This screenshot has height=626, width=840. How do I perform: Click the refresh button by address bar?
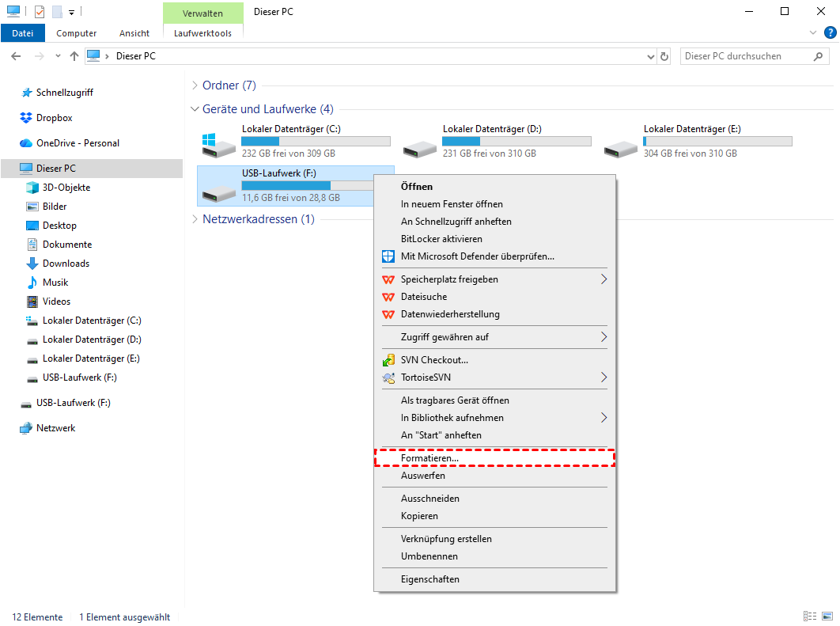point(664,56)
